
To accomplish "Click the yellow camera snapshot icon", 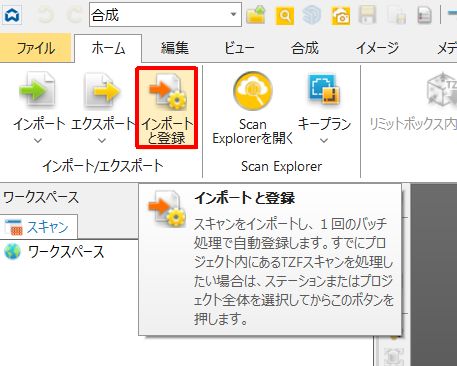I will point(340,15).
